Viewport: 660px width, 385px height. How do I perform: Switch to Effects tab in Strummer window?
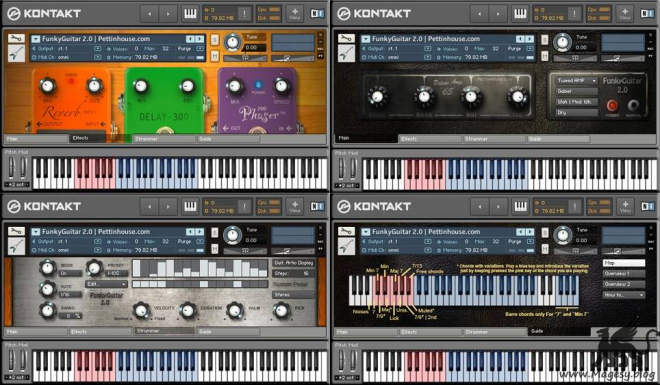point(100,332)
